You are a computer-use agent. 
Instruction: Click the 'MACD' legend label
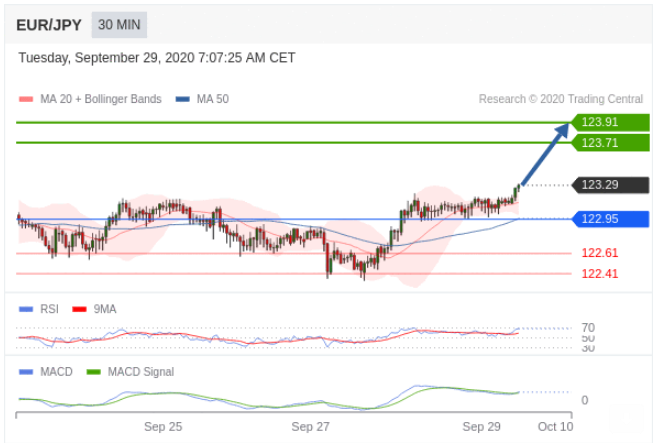pos(56,372)
